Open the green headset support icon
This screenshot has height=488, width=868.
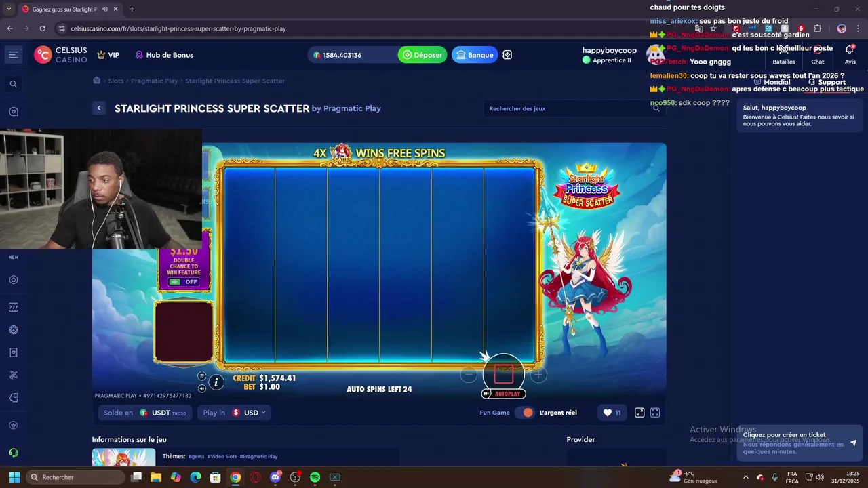pos(14,453)
